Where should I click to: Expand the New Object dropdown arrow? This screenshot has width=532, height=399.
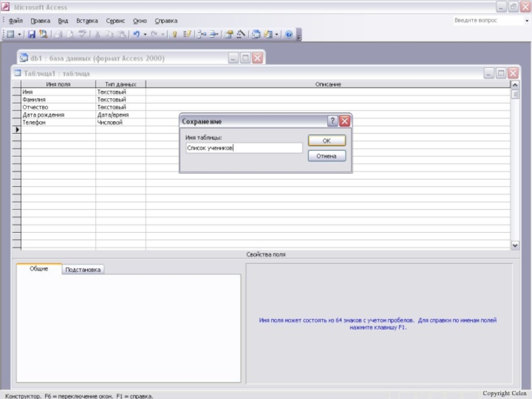(x=277, y=34)
